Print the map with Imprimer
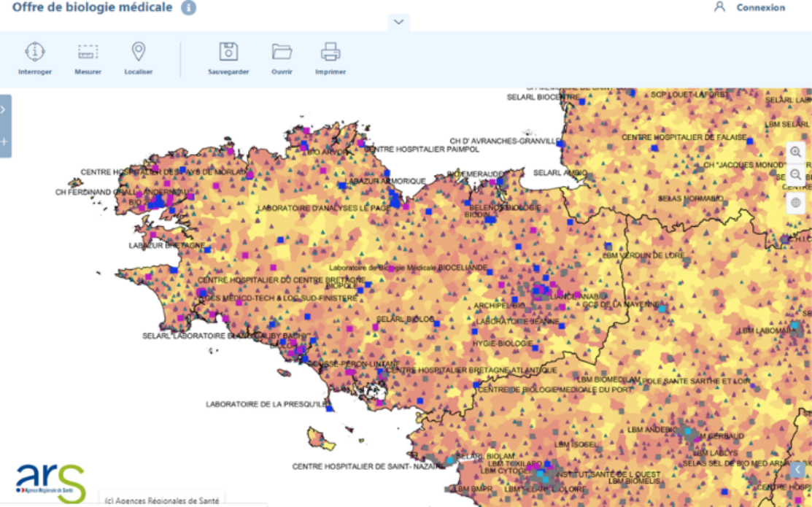Screen dimensions: 812x507 330,58
